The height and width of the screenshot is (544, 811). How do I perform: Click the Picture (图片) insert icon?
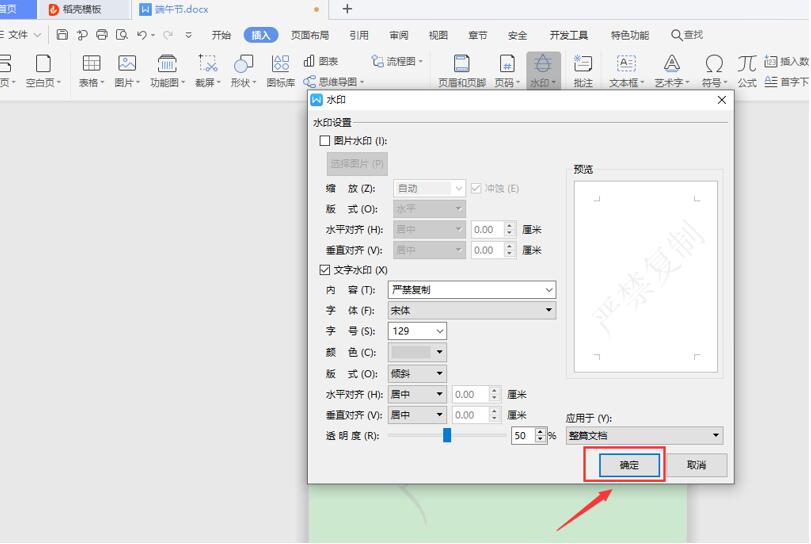tap(127, 65)
